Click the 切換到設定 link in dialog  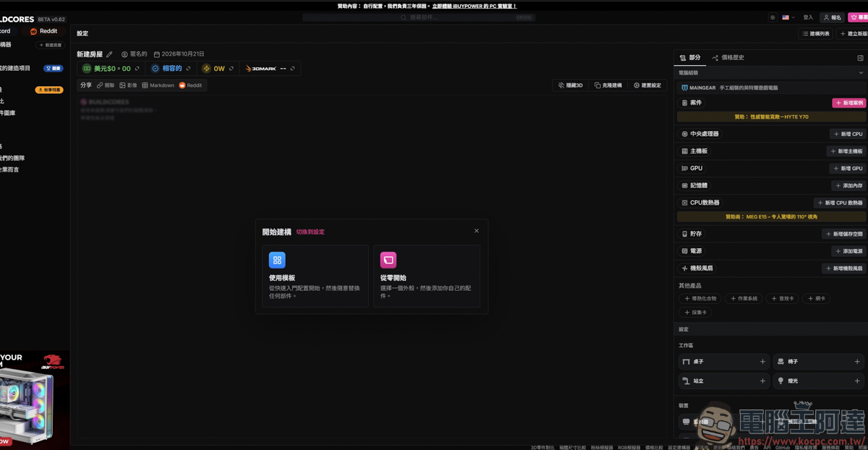pos(310,232)
